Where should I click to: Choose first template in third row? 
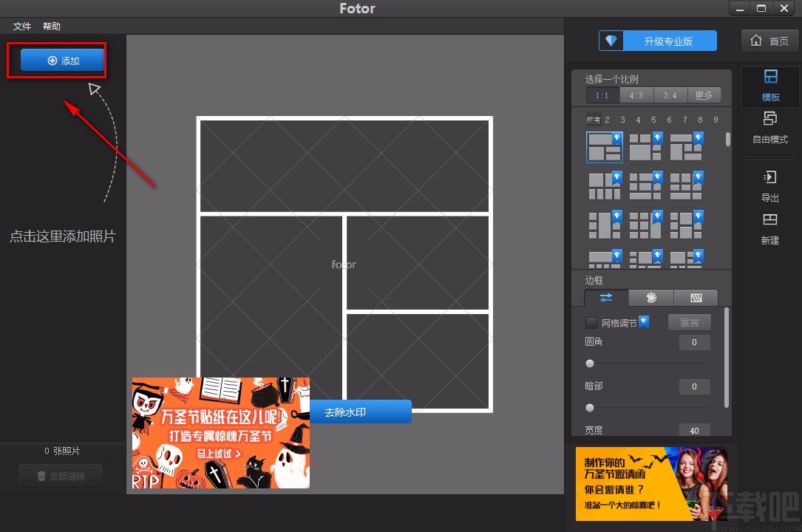[605, 225]
